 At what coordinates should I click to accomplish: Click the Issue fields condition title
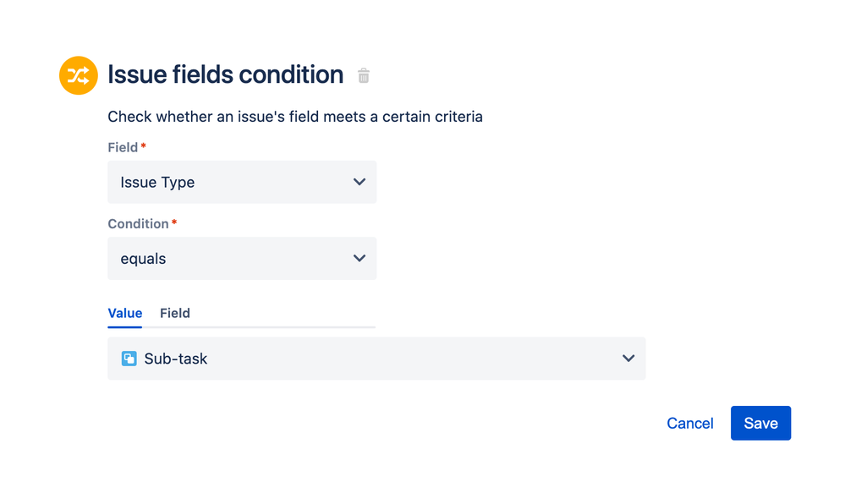click(x=224, y=74)
